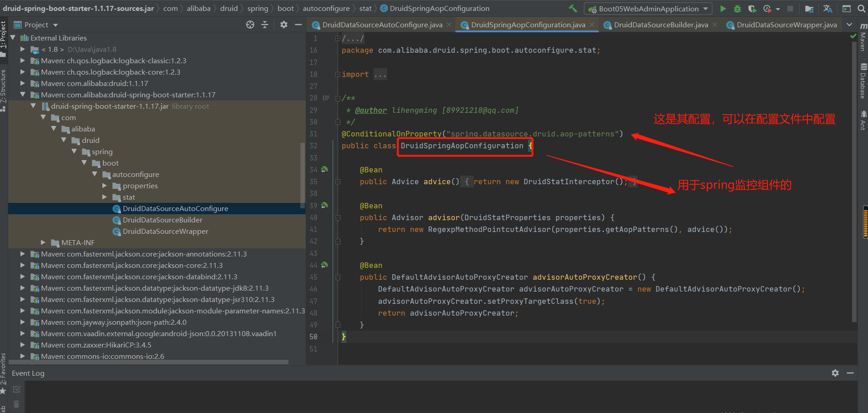The height and width of the screenshot is (413, 868).
Task: Close the DruidDataSourceAutoConfigure.java tab
Action: click(x=449, y=25)
